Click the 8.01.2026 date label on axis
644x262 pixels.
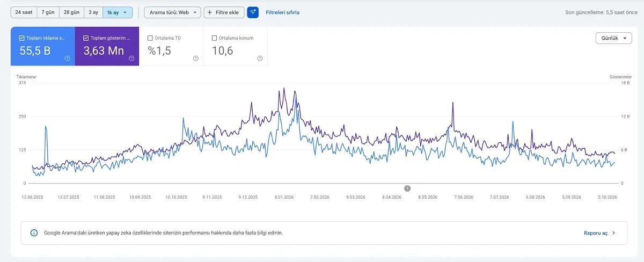click(283, 197)
